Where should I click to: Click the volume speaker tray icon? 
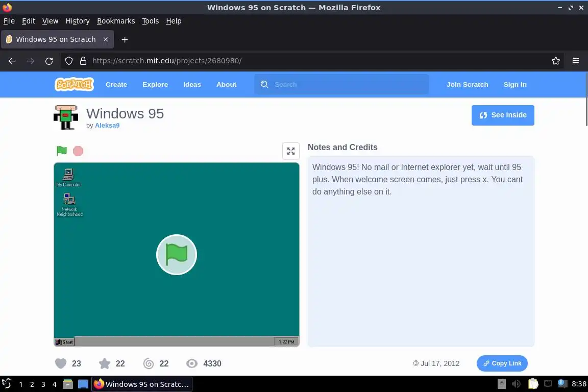tap(517, 384)
